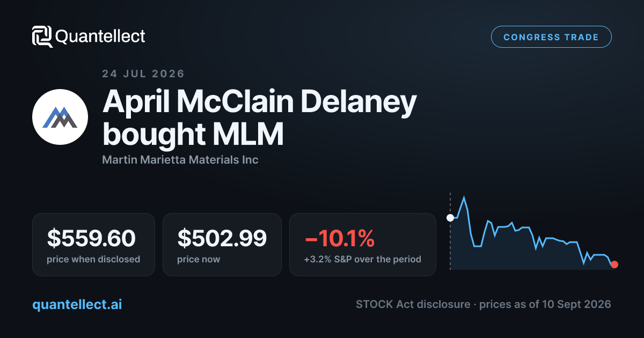The height and width of the screenshot is (338, 644).
Task: Click the Quantellect logo icon
Action: click(x=42, y=36)
